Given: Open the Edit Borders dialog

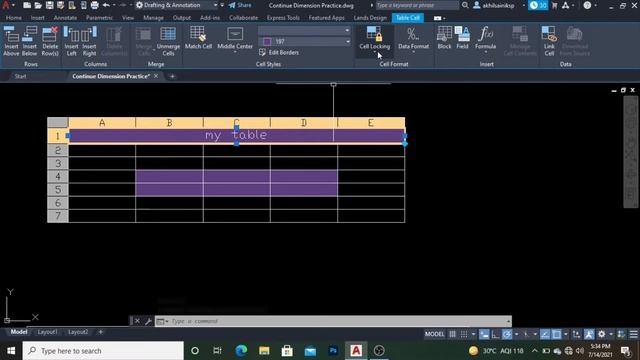Looking at the screenshot, I should [279, 52].
